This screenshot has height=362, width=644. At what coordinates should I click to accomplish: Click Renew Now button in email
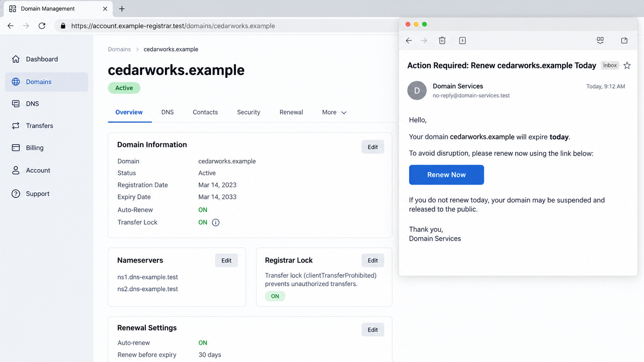coord(446,175)
